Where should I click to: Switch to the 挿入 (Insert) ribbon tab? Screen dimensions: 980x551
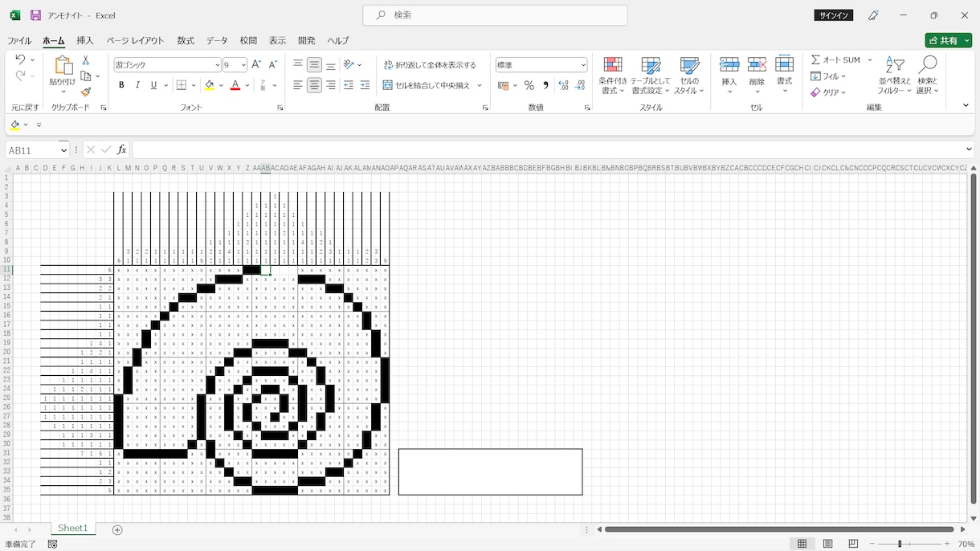pyautogui.click(x=85, y=41)
